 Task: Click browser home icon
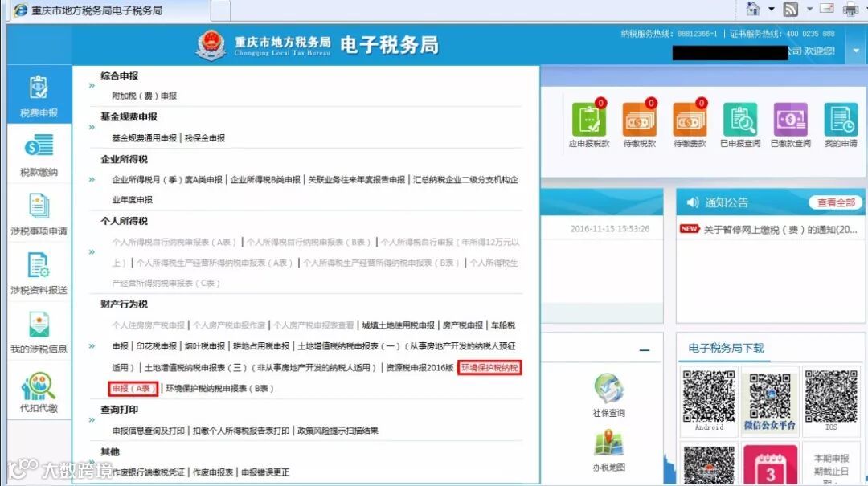click(753, 9)
